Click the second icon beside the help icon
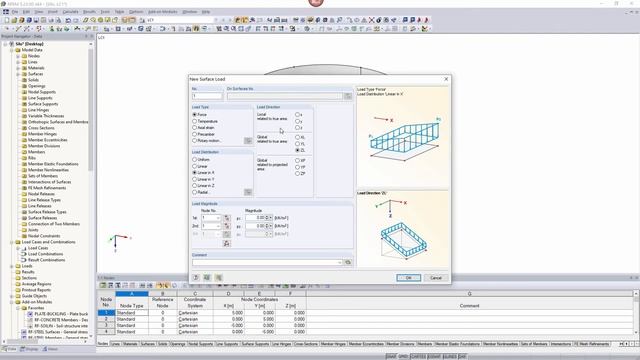640x360 pixels. point(207,278)
